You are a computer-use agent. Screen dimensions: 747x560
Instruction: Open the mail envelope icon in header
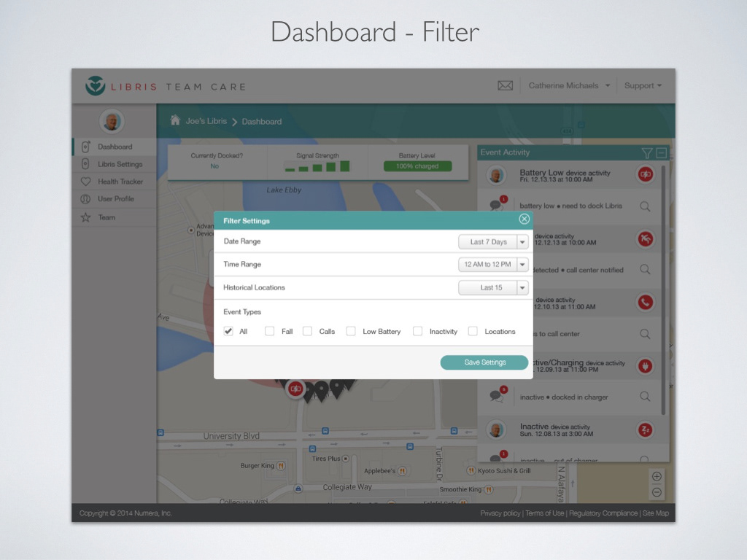point(505,86)
